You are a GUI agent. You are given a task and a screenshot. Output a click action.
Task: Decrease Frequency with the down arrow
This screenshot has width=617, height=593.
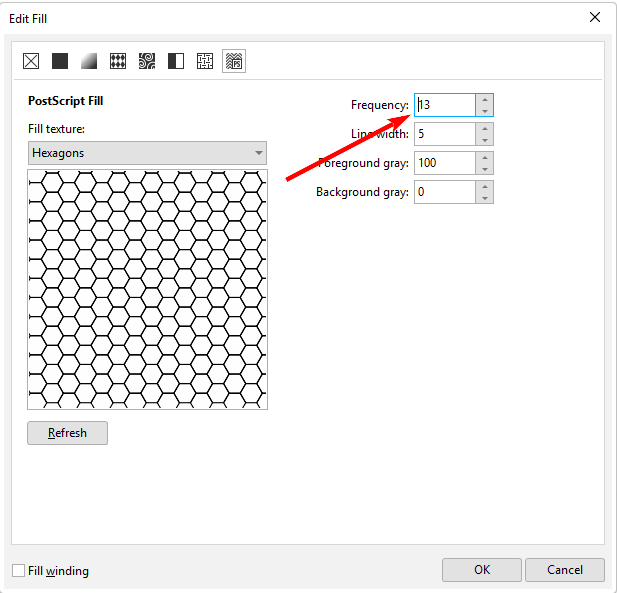coord(485,111)
